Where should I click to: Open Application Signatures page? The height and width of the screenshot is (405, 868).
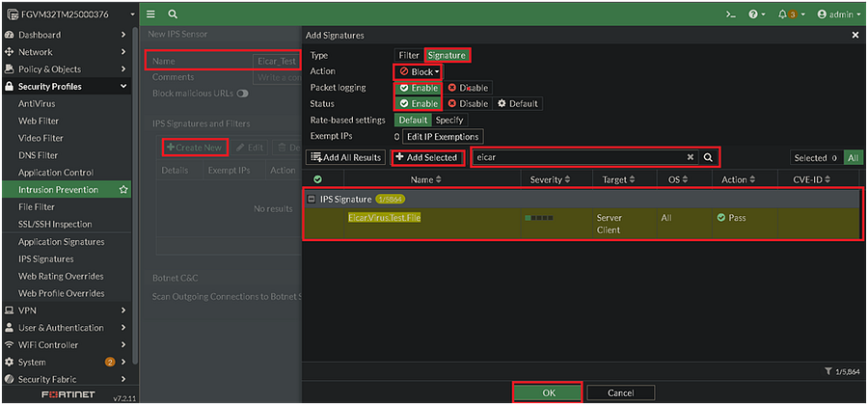coord(61,242)
